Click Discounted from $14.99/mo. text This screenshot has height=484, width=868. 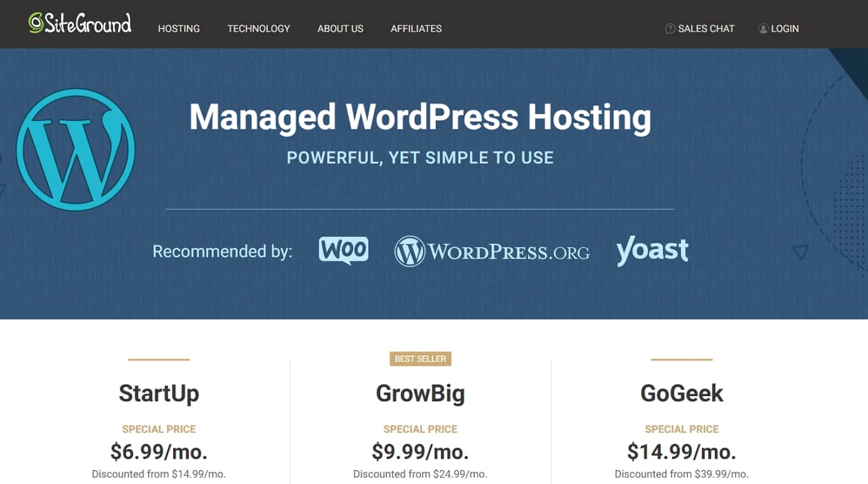pyautogui.click(x=159, y=474)
